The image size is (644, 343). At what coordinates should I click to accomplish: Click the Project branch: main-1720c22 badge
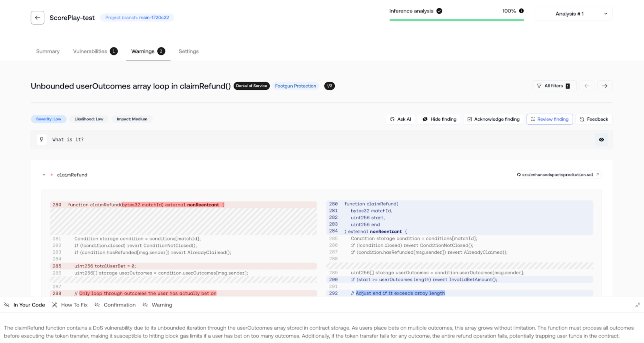tap(137, 17)
